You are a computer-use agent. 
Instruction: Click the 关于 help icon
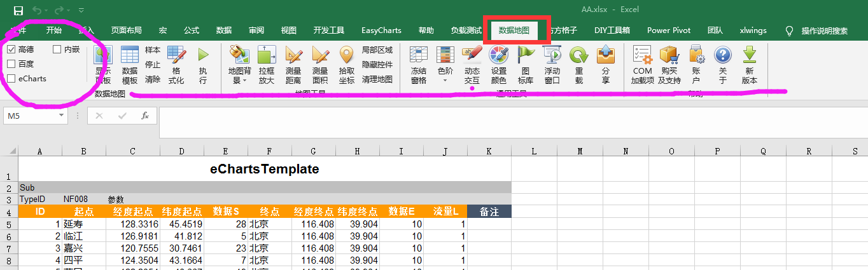(723, 65)
